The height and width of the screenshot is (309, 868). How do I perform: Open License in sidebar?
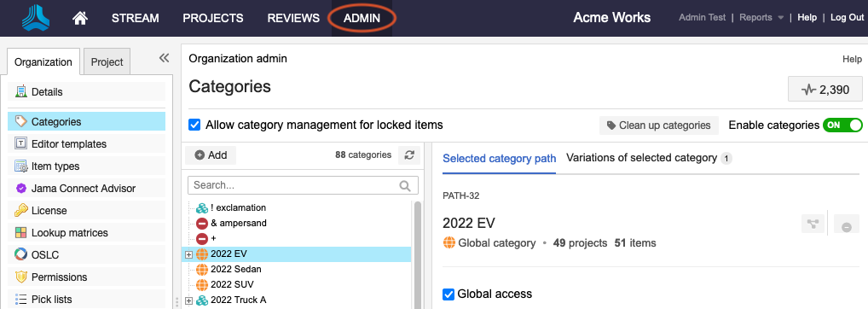coord(86,211)
